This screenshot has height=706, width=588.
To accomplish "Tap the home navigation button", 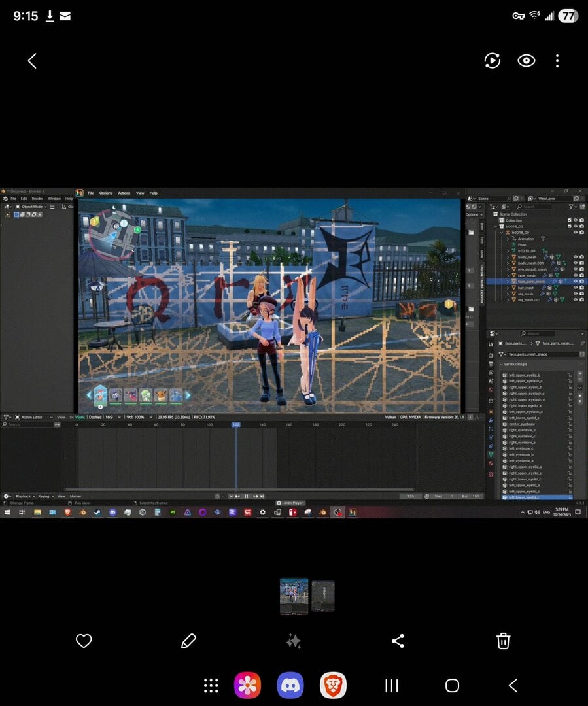I will click(x=452, y=685).
